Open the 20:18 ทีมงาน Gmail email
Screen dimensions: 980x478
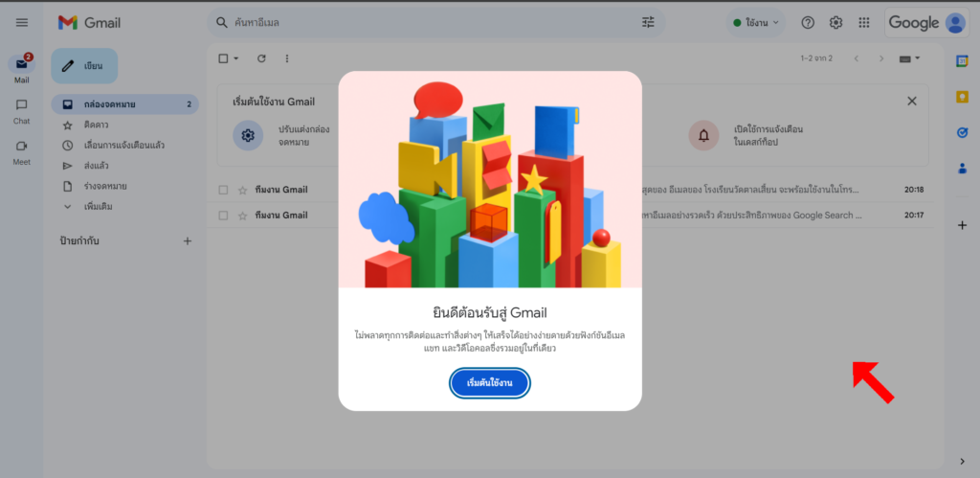[572, 190]
